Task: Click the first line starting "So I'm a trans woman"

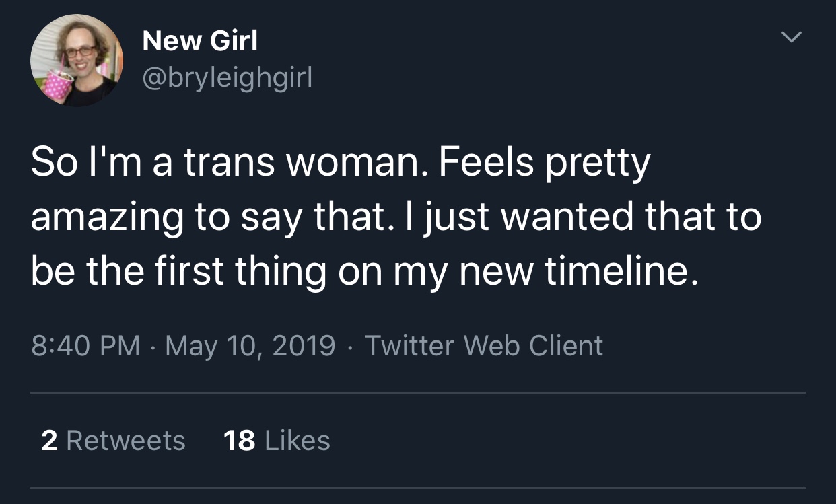Action: pyautogui.click(x=341, y=165)
